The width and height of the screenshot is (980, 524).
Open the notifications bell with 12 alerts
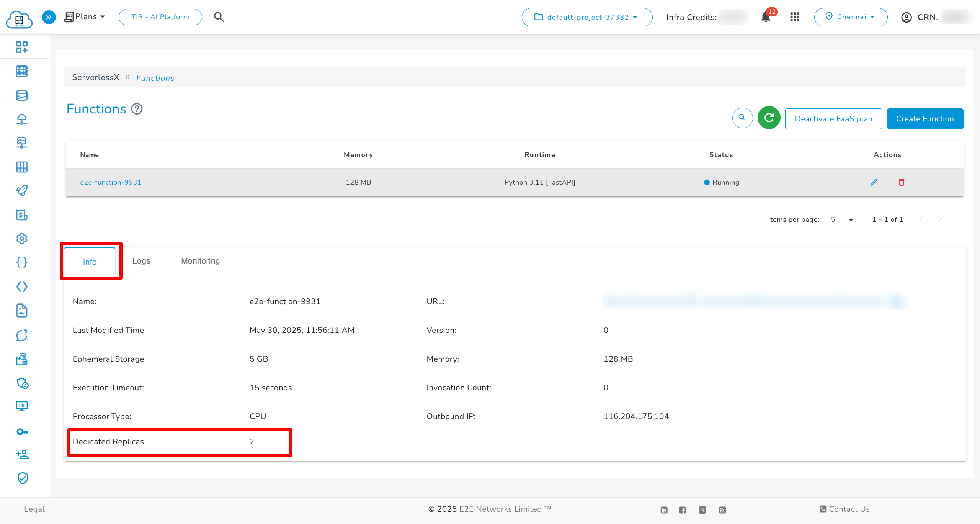[x=766, y=17]
